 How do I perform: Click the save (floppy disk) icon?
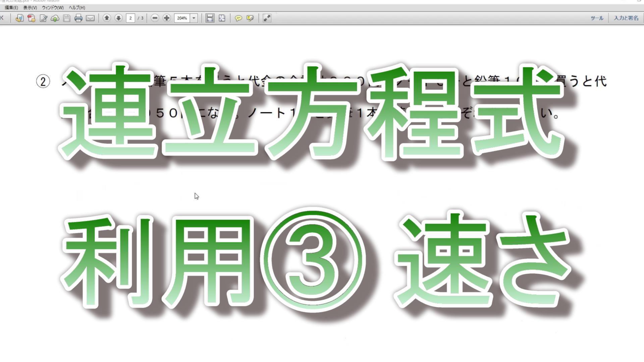[x=67, y=18]
